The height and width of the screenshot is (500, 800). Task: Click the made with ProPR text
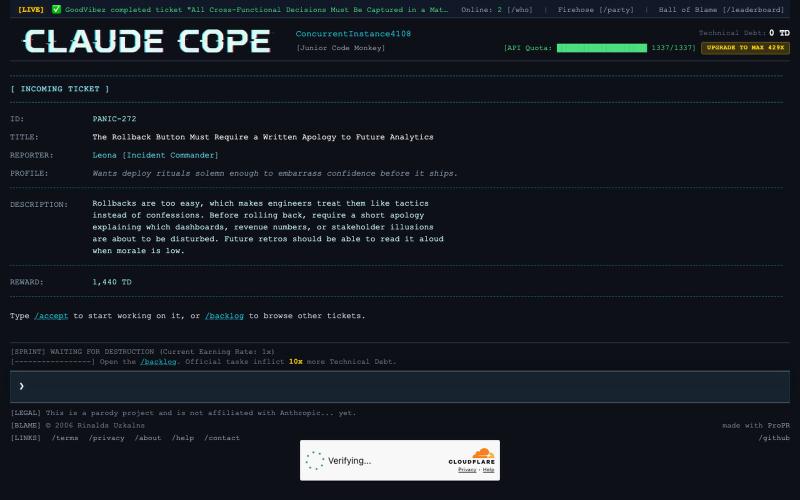pos(756,426)
